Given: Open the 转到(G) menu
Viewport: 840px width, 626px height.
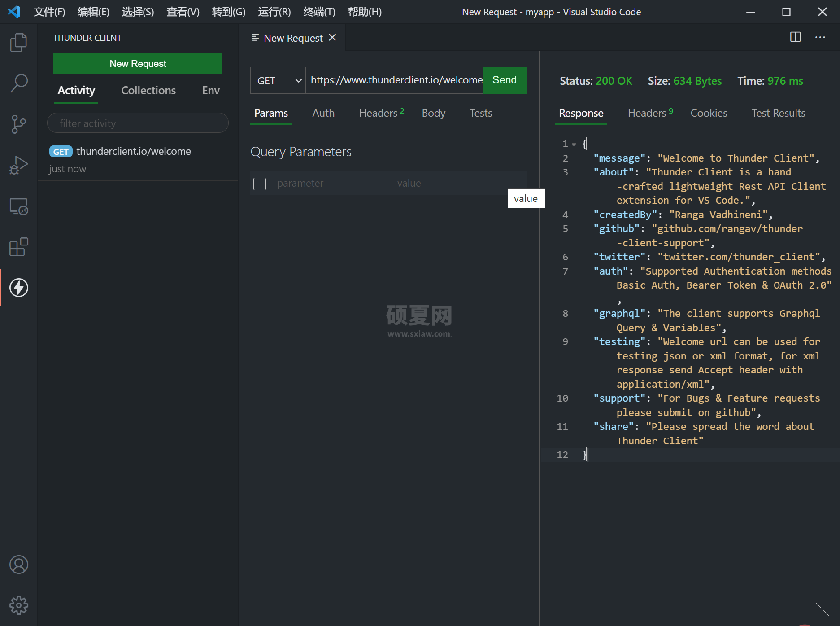Looking at the screenshot, I should point(228,12).
